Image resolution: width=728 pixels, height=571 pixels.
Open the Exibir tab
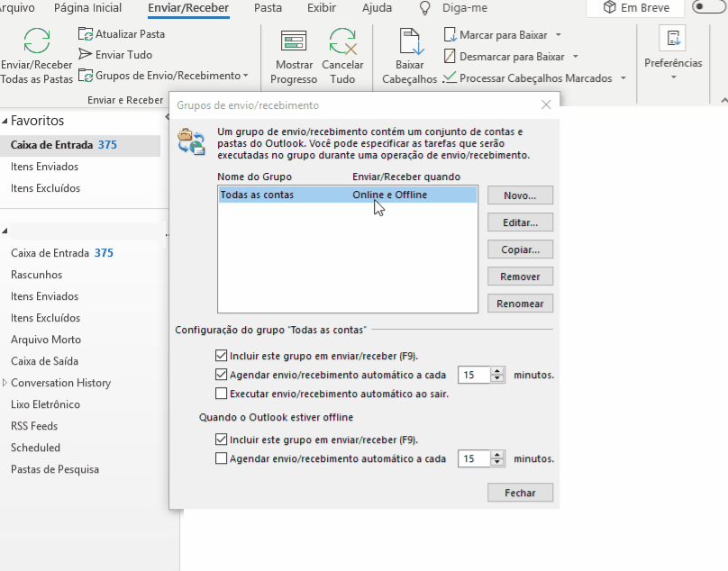[322, 8]
